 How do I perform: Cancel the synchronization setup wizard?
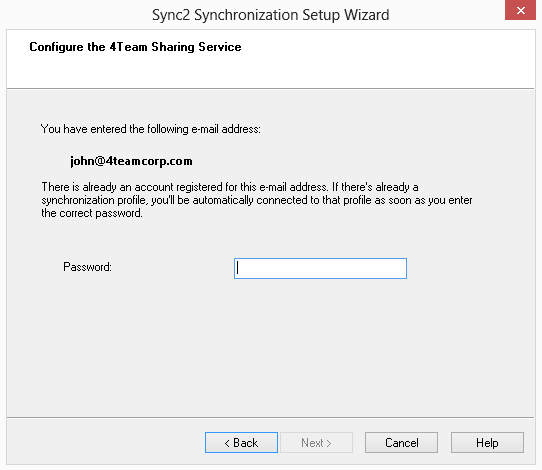pos(401,442)
